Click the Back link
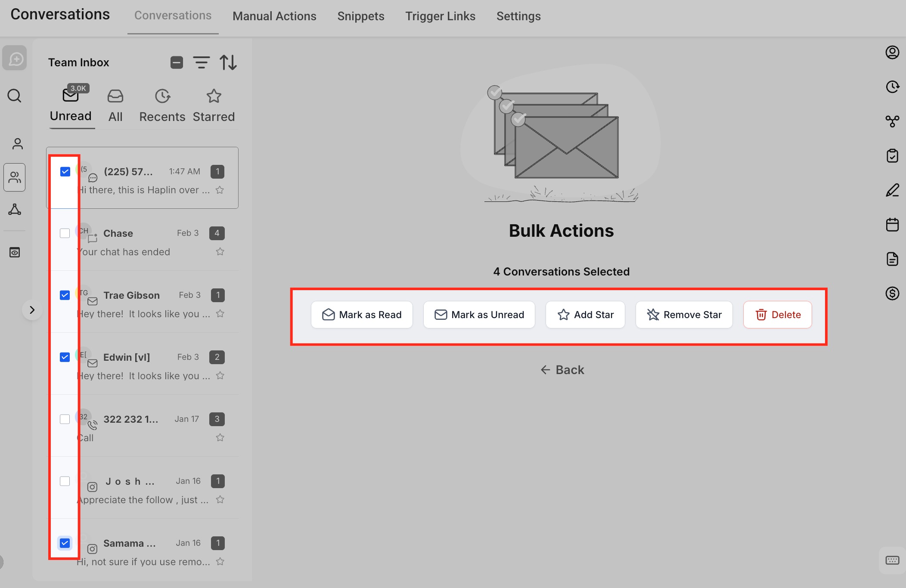906x588 pixels. pos(562,370)
